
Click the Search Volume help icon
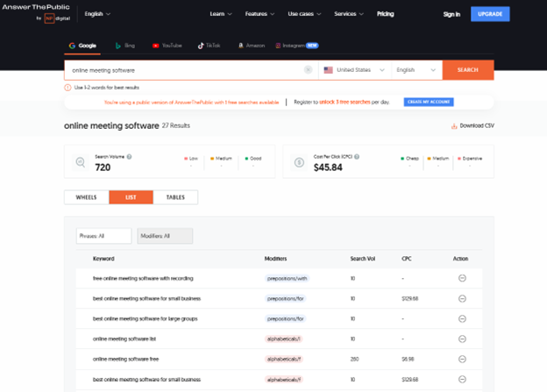point(129,157)
